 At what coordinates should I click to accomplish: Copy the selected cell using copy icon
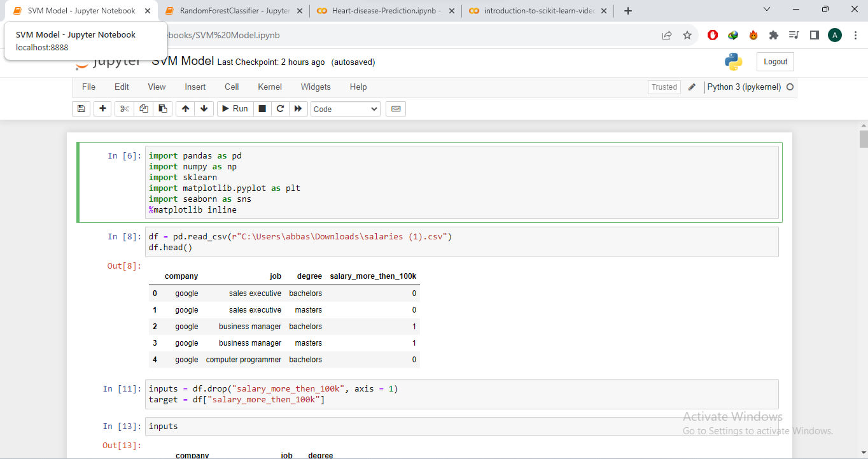143,108
